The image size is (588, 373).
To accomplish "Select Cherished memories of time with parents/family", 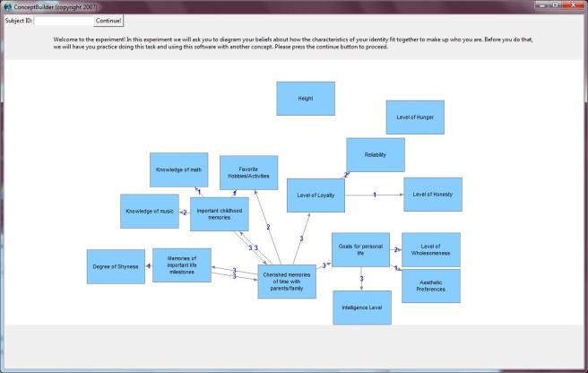I will [287, 282].
